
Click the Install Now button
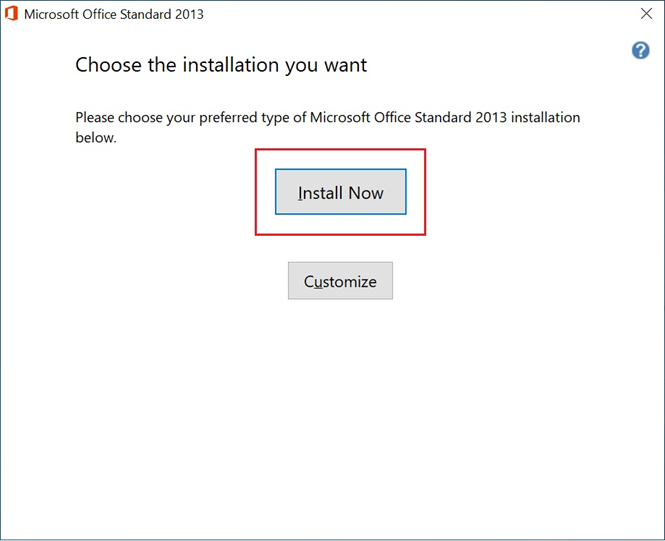(x=341, y=192)
